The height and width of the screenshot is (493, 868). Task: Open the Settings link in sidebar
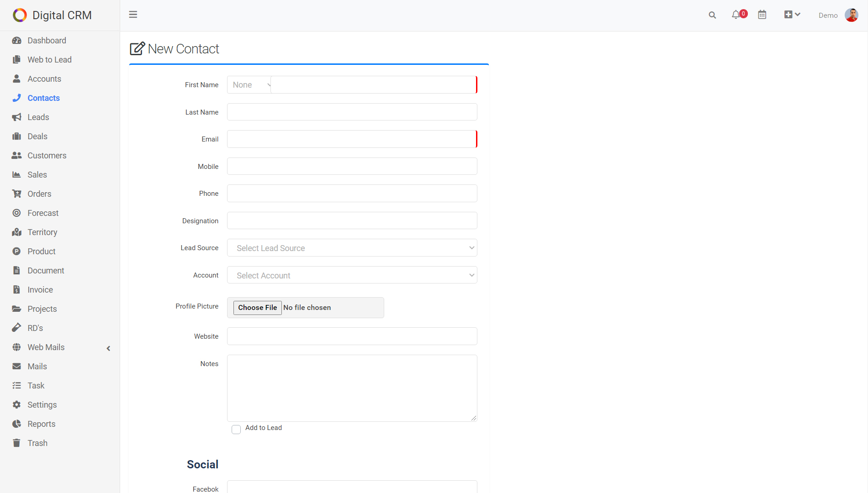(42, 405)
